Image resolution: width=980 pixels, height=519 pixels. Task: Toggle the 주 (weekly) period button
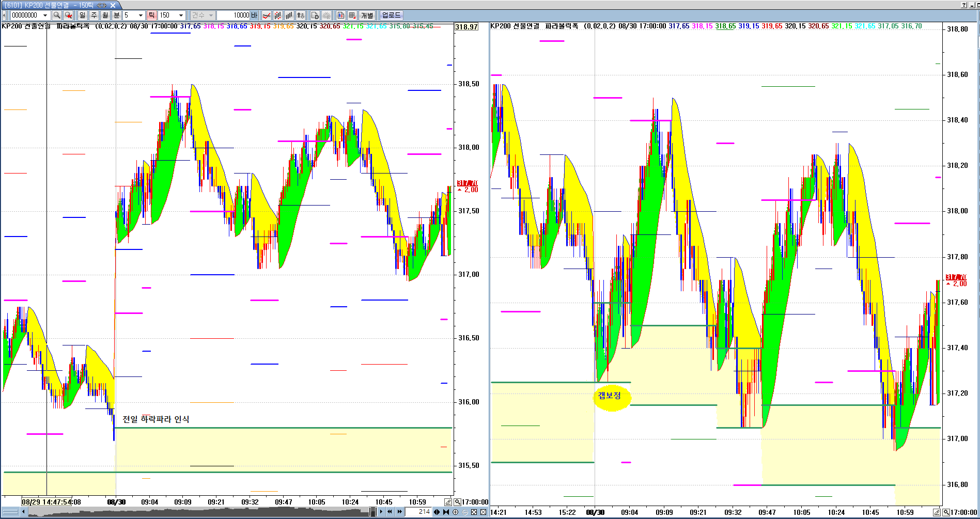pos(94,15)
